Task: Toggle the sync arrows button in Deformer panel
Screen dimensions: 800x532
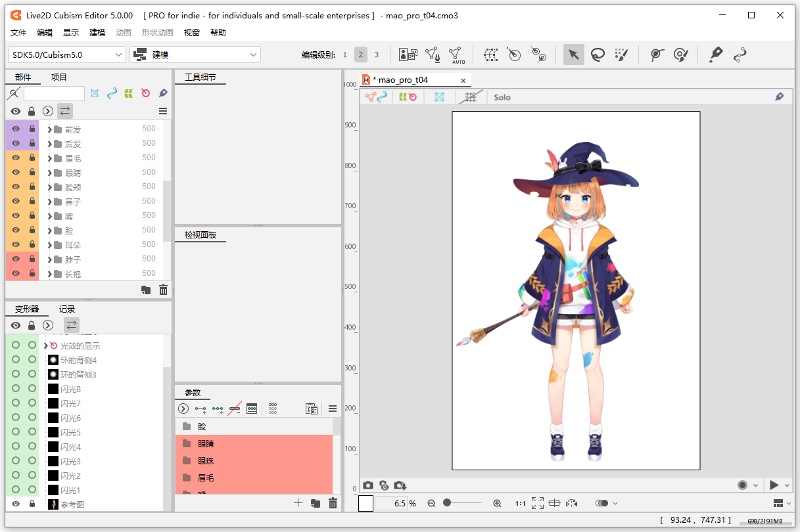Action: pos(72,325)
